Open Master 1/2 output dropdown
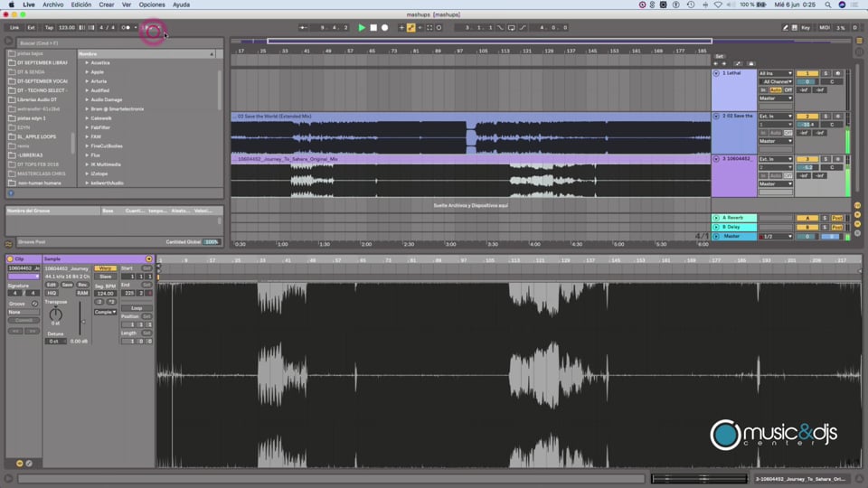Viewport: 868px width, 488px height. pyautogui.click(x=776, y=237)
